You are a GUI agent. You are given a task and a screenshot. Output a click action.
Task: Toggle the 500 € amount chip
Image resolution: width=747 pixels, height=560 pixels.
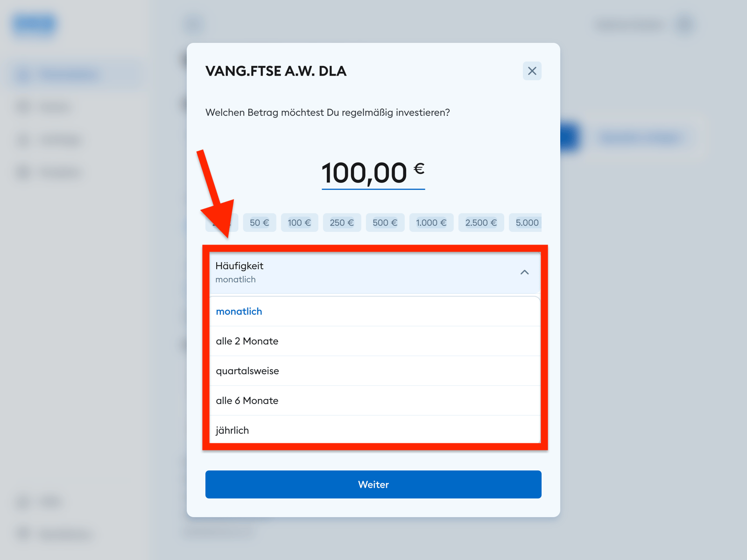pyautogui.click(x=385, y=223)
